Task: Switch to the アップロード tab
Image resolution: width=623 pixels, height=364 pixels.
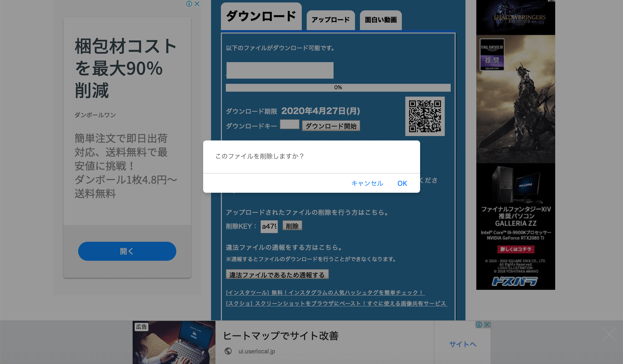Action: (331, 20)
